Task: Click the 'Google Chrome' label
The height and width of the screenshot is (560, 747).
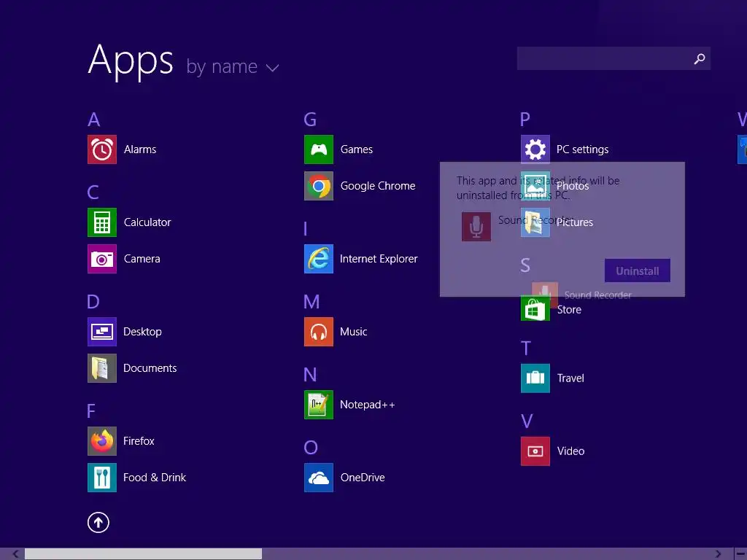Action: click(378, 186)
